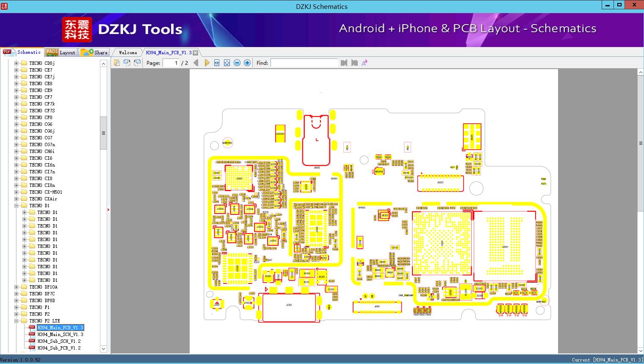Click the down arrow of the tree scrollbar

[x=103, y=349]
